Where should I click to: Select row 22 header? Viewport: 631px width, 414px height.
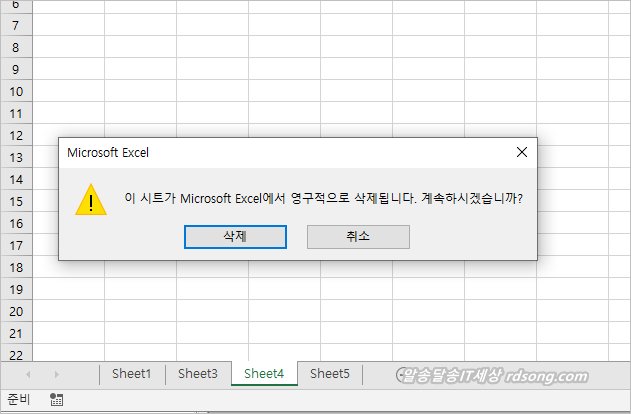(15, 354)
